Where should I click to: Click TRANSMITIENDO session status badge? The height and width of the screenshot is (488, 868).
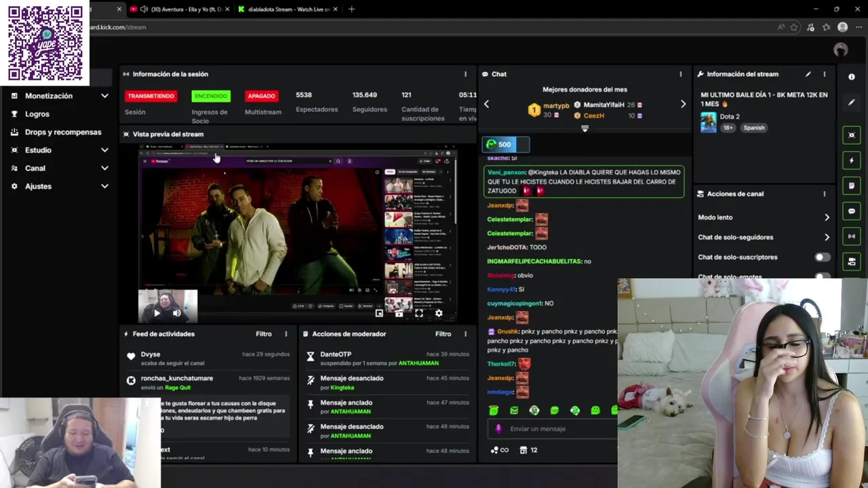(151, 96)
